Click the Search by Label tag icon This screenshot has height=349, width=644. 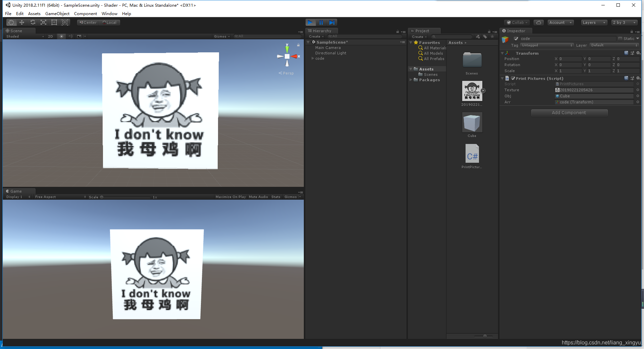click(485, 37)
